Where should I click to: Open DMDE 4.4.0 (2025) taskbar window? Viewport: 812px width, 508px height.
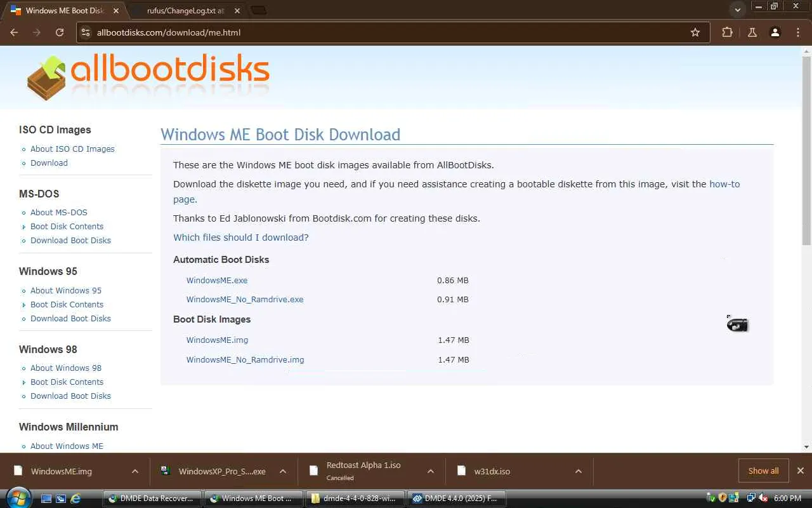[x=456, y=498]
